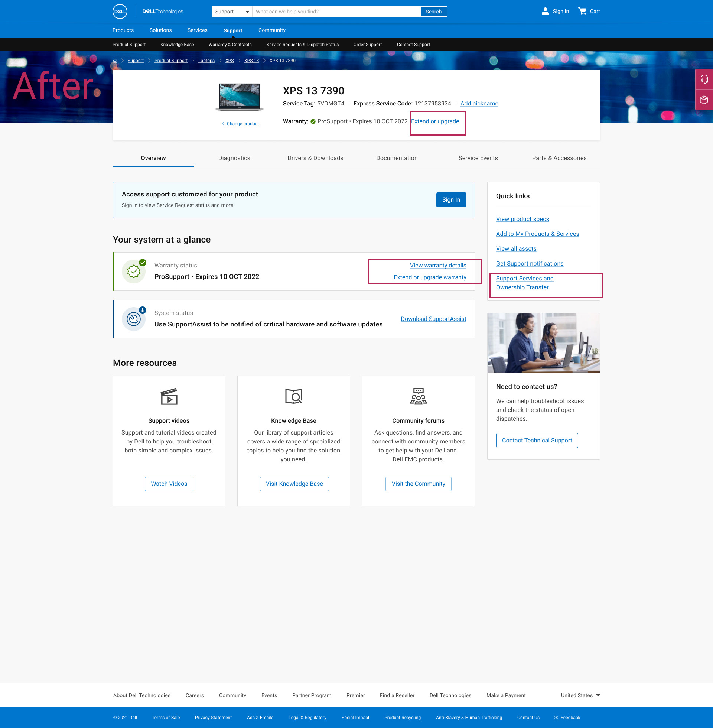Click the Sign In user icon in the header

click(545, 11)
